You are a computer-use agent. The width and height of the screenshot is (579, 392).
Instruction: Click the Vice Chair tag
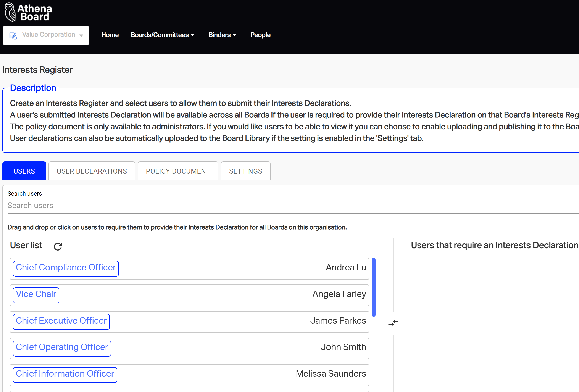(36, 295)
